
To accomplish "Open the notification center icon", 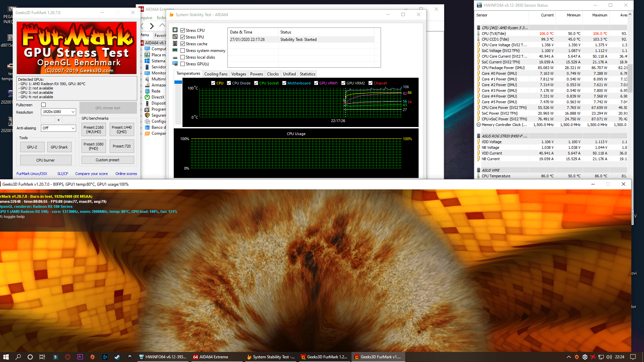I will tap(633, 357).
